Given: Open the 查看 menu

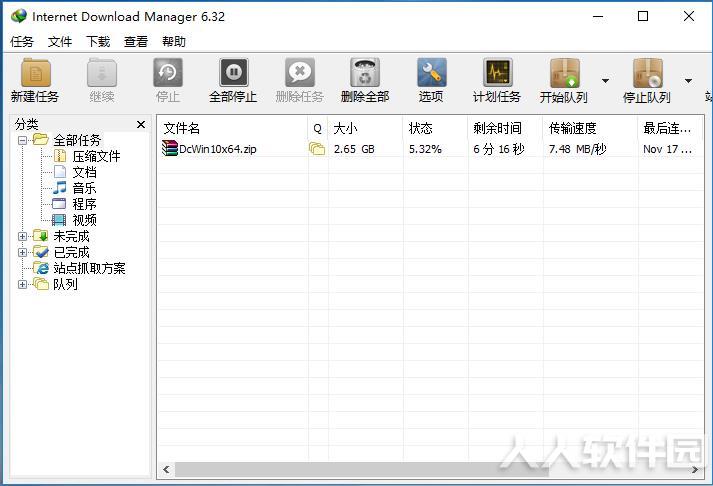Looking at the screenshot, I should 136,42.
